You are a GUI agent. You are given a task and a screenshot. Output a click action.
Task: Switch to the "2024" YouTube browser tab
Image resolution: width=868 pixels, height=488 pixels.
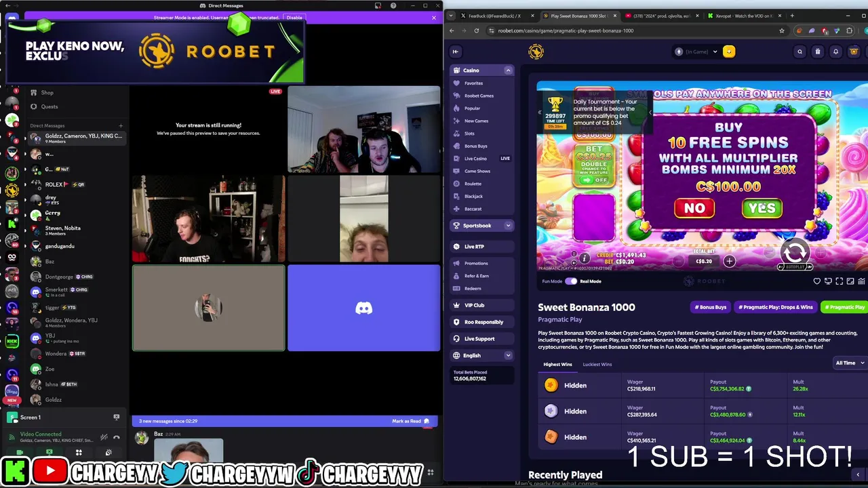tap(662, 16)
